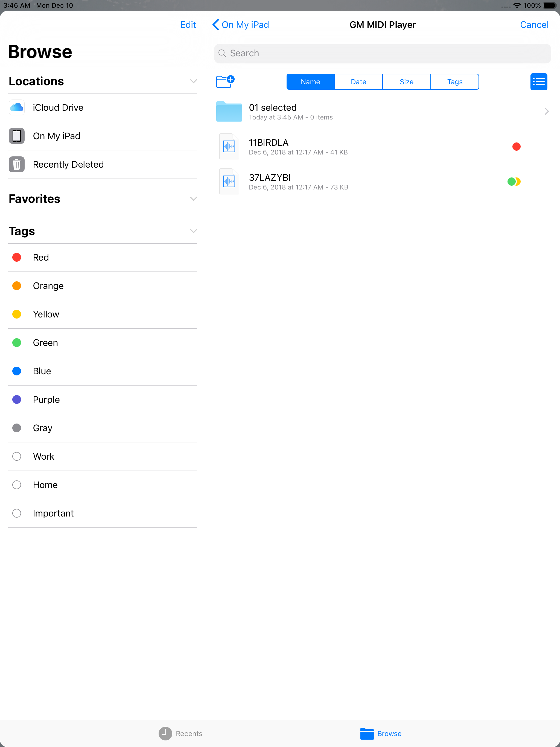This screenshot has width=560, height=747.
Task: Switch to list view layout
Action: click(539, 81)
